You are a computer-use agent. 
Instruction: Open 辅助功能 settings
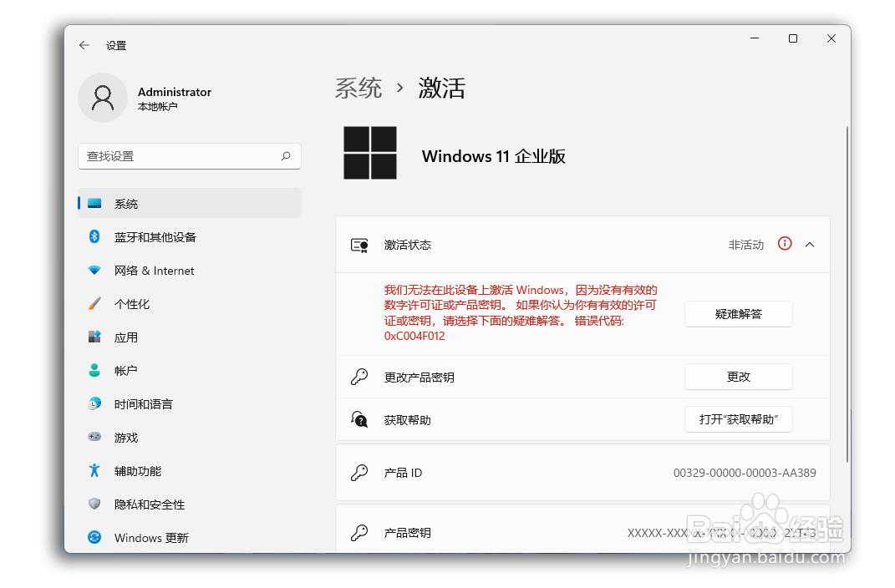click(x=190, y=471)
